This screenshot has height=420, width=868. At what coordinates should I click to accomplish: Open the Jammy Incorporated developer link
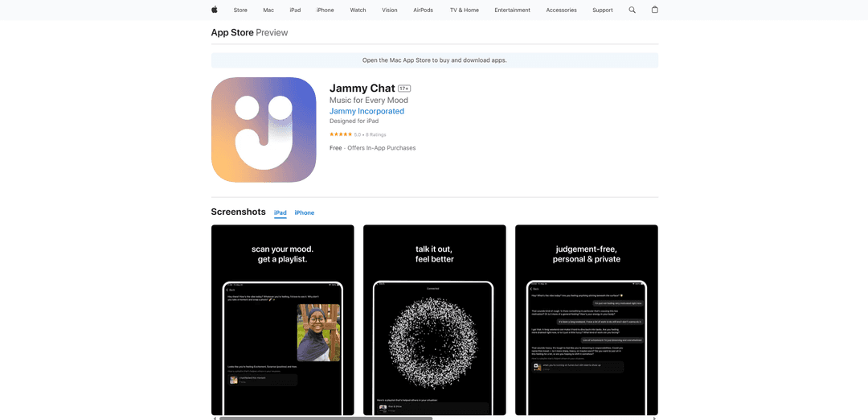point(366,111)
